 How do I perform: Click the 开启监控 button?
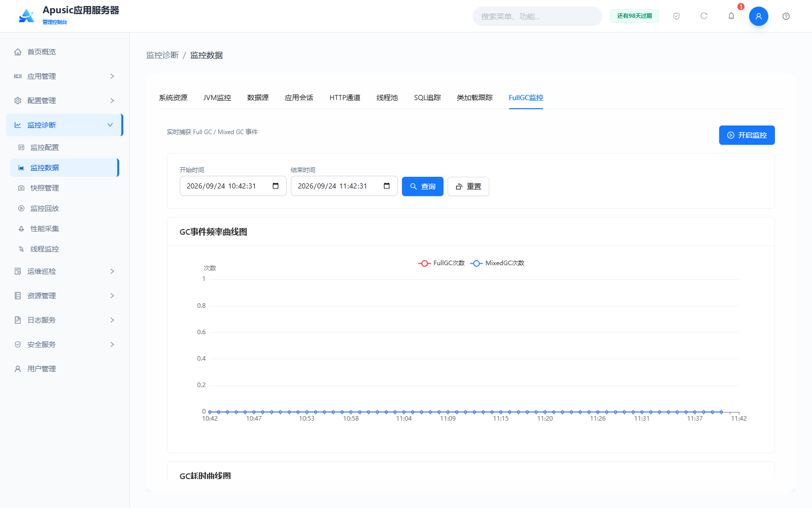(747, 135)
